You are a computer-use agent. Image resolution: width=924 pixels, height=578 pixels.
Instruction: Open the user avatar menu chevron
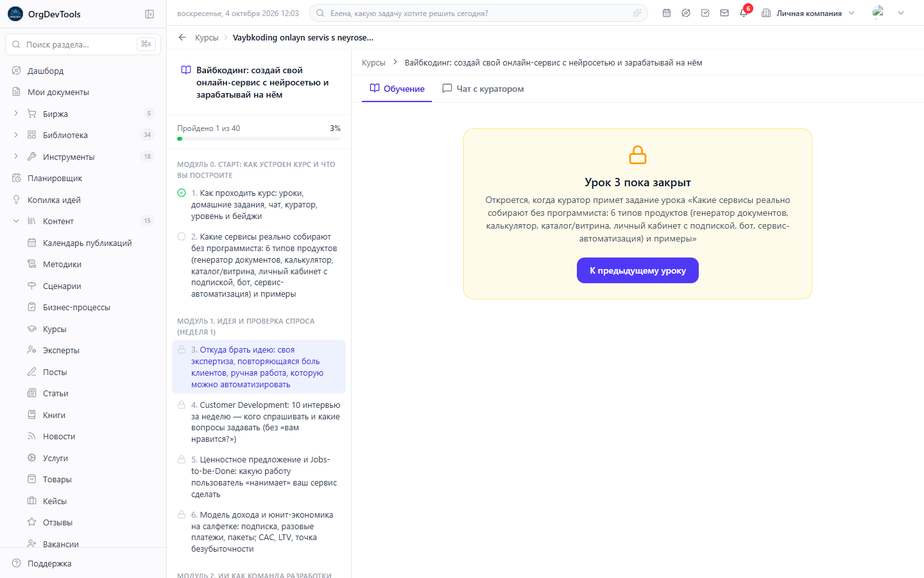coord(901,13)
